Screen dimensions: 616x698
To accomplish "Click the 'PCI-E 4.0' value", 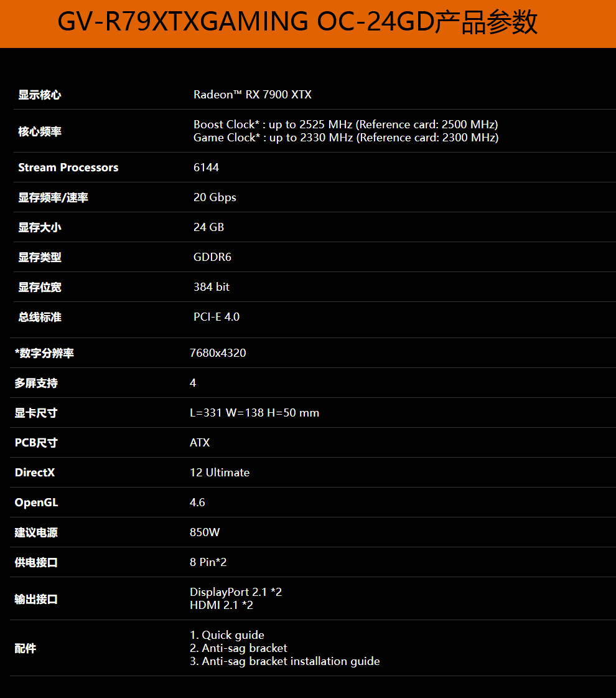I will coord(217,316).
